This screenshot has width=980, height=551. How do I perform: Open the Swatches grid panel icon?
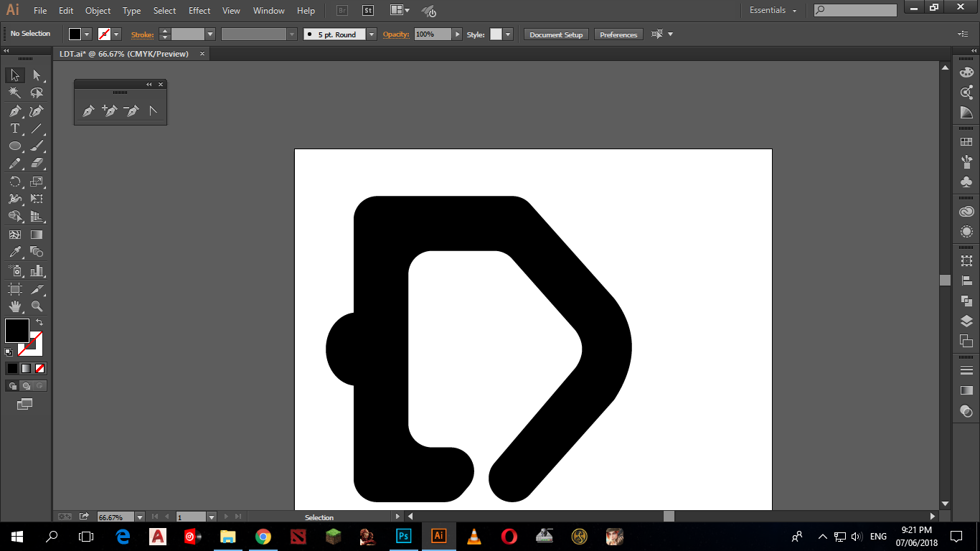point(966,142)
